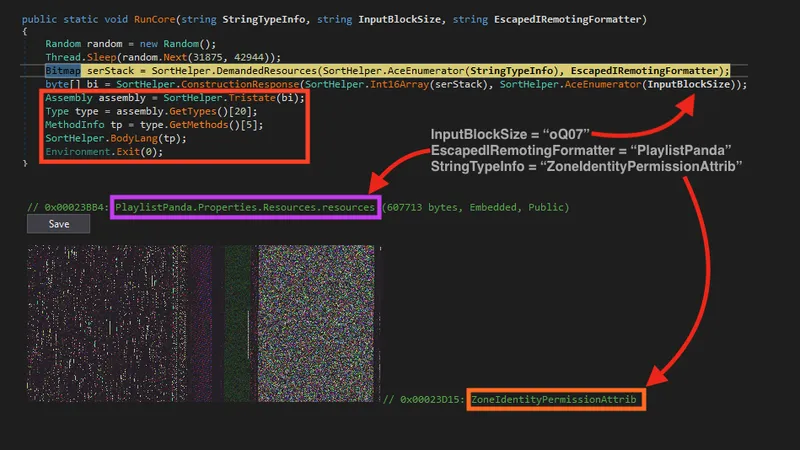This screenshot has height=450, width=800.
Task: Open the PlaylistPanda.Properties.Resources.resources entry
Action: pyautogui.click(x=245, y=207)
